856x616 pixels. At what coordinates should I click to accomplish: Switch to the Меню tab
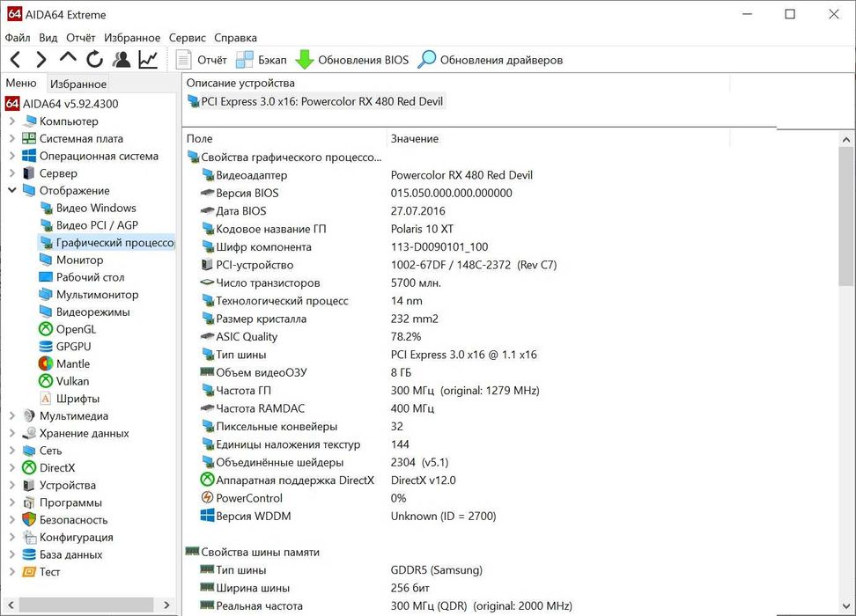click(22, 83)
